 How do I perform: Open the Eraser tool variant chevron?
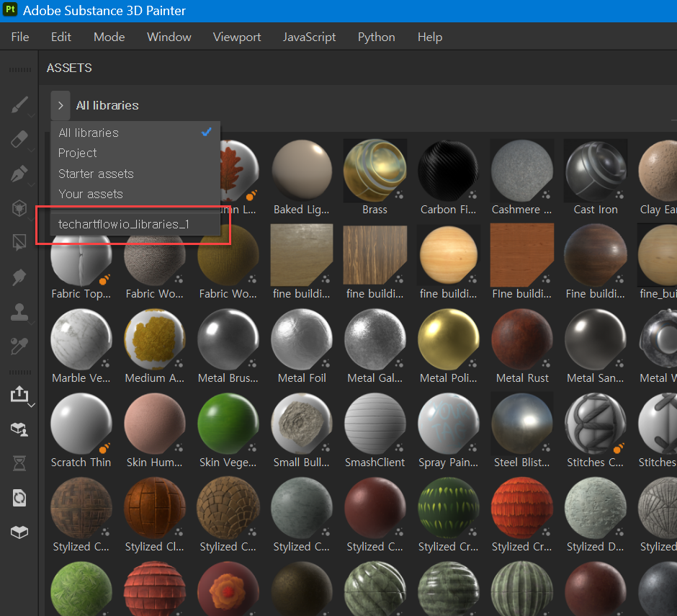click(32, 150)
